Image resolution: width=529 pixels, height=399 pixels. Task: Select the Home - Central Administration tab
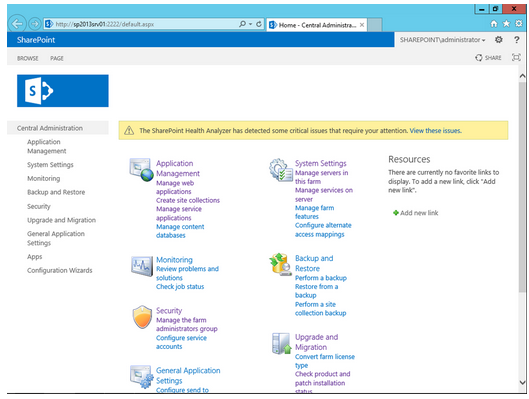point(316,25)
